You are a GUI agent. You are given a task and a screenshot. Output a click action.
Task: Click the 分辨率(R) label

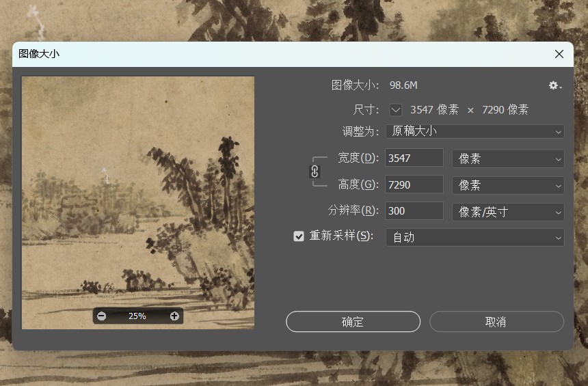(x=353, y=210)
